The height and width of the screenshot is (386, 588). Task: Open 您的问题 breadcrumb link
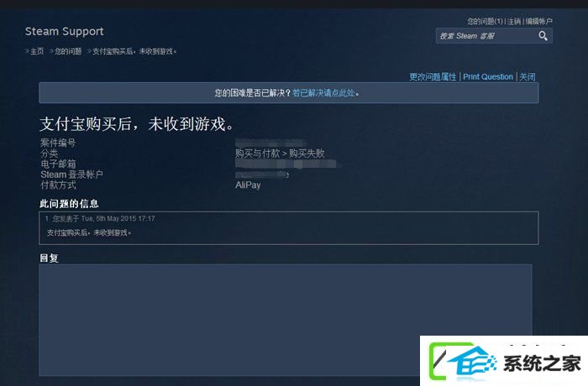68,51
